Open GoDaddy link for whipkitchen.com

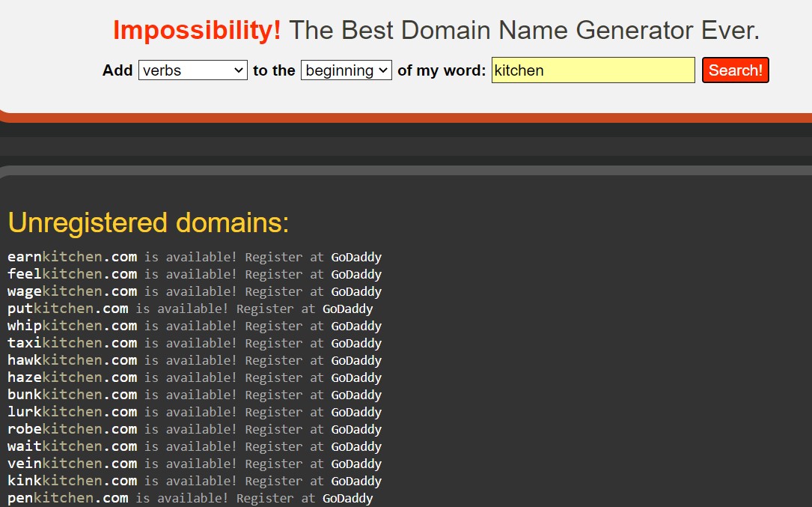pyautogui.click(x=356, y=326)
